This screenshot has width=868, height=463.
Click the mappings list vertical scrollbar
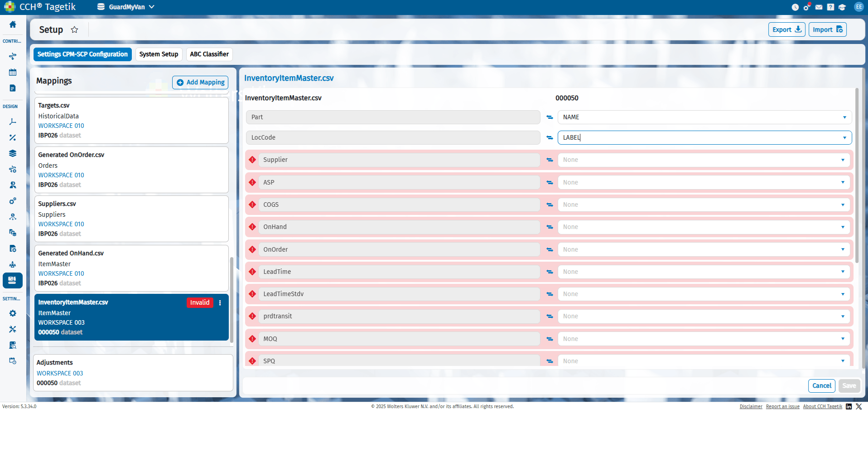point(231,300)
